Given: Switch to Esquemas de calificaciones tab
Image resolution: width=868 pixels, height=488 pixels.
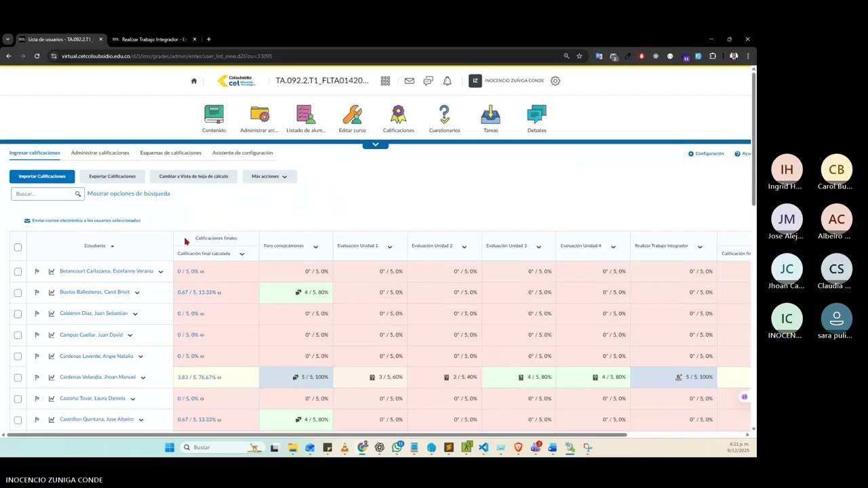Looking at the screenshot, I should point(171,152).
